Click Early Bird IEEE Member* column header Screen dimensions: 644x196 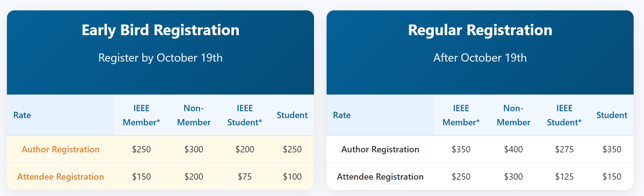141,115
